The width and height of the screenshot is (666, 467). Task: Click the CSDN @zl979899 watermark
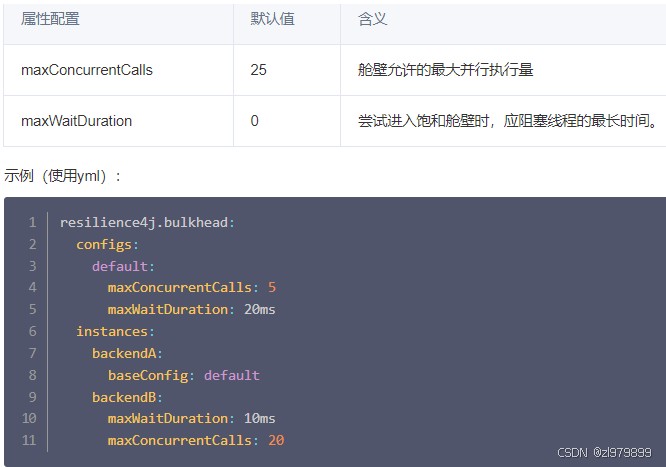coord(603,452)
